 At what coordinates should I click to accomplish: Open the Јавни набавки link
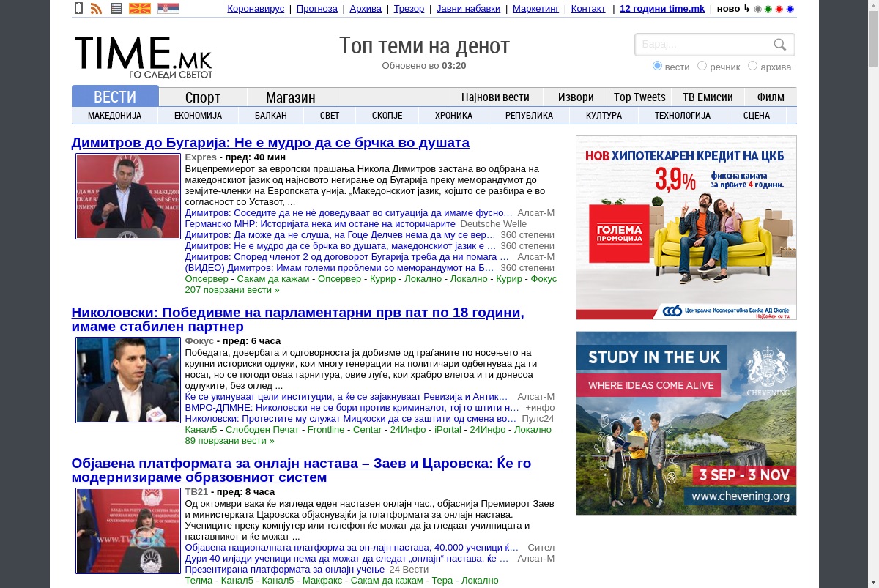[469, 9]
